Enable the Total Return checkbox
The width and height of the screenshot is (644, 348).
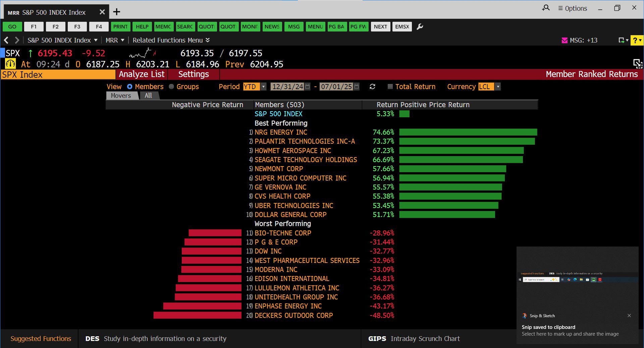tap(390, 87)
